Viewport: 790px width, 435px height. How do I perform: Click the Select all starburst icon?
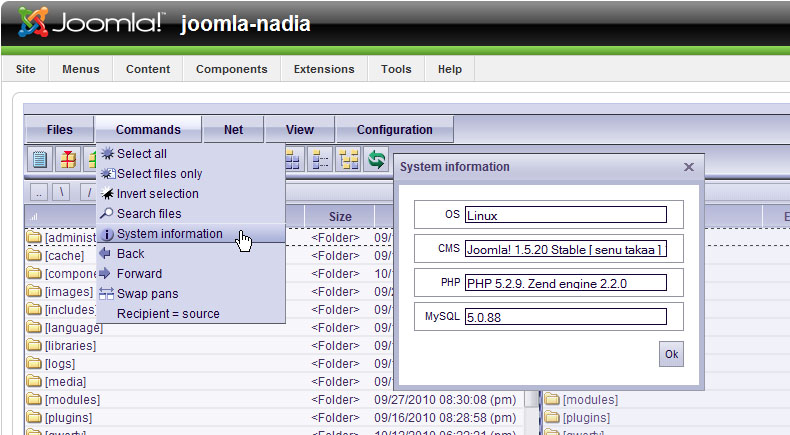click(x=107, y=153)
